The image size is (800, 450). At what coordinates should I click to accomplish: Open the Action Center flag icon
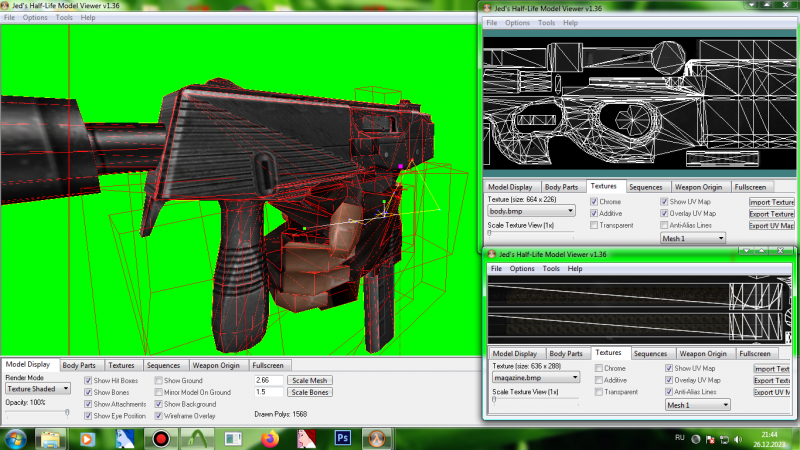(x=710, y=439)
